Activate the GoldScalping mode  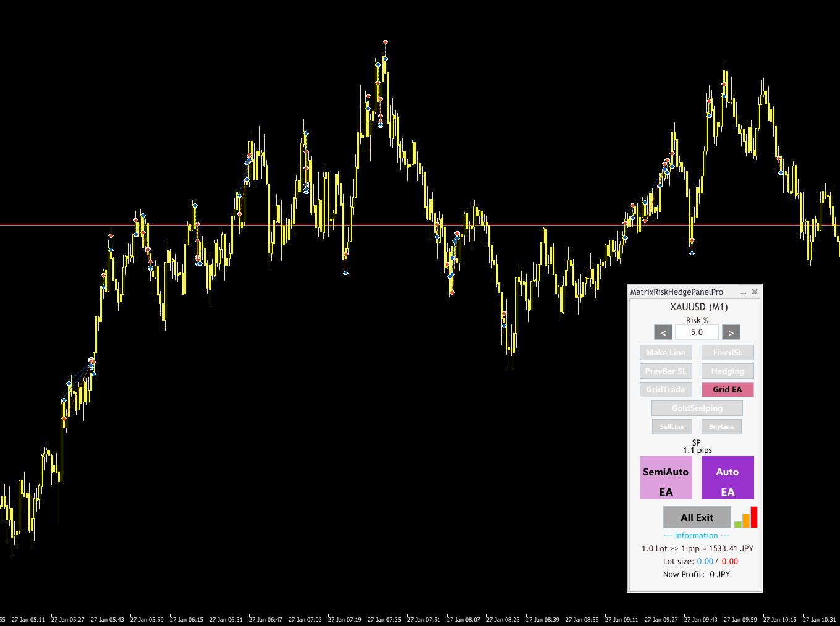[x=697, y=408]
